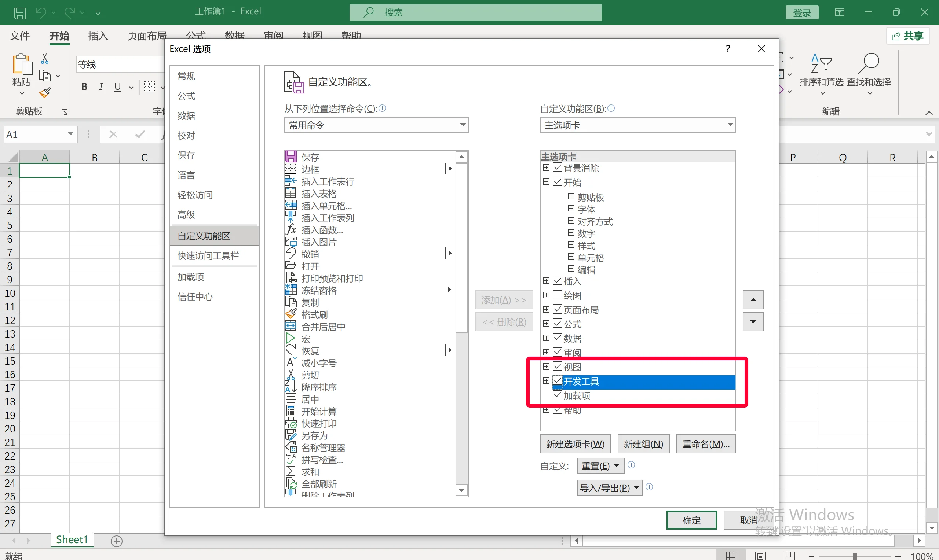Apply Italic formatting

click(101, 86)
